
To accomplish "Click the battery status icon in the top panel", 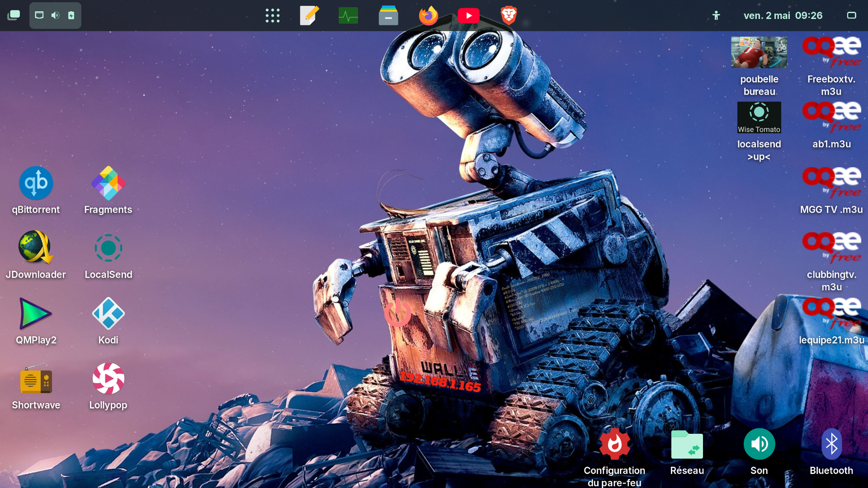I will [x=71, y=15].
